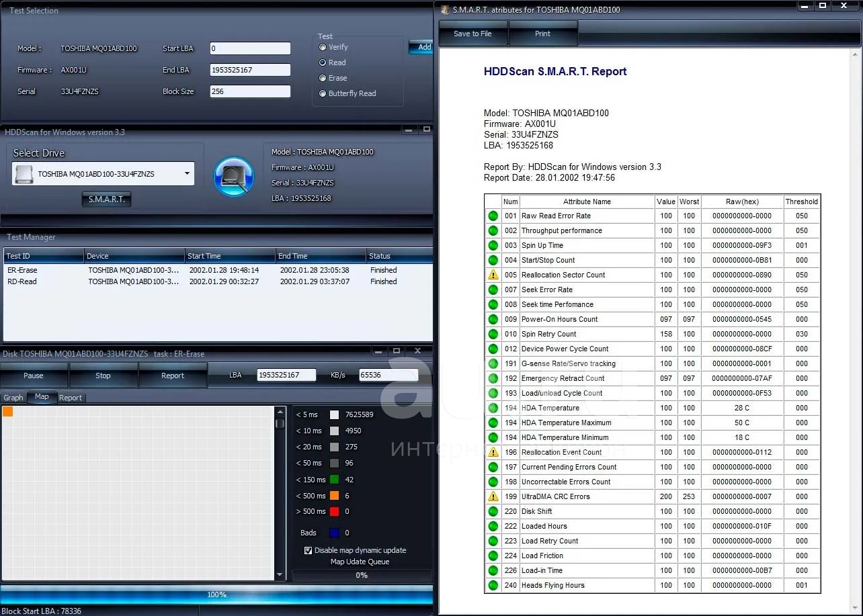Click green status icon for Heads Flying Hours
Viewport: 863px width, 616px height.
coord(493,585)
